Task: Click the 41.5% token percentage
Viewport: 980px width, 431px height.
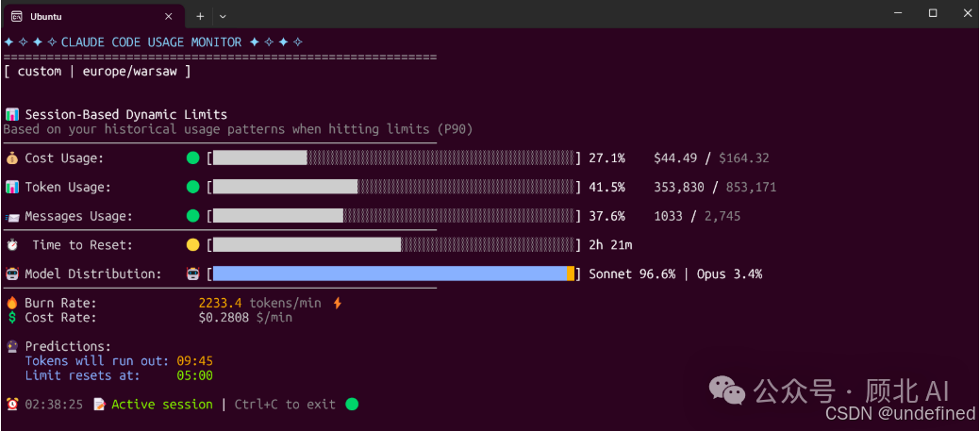Action: [x=606, y=187]
